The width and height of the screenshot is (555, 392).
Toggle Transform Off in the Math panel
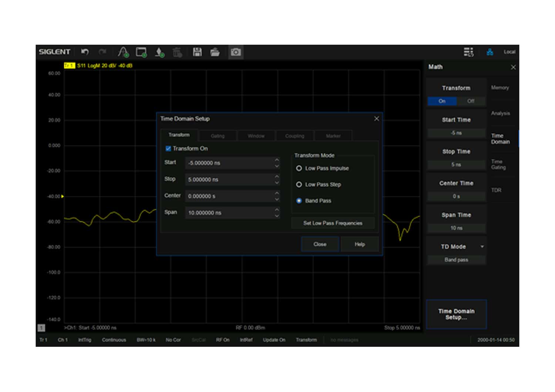click(471, 101)
